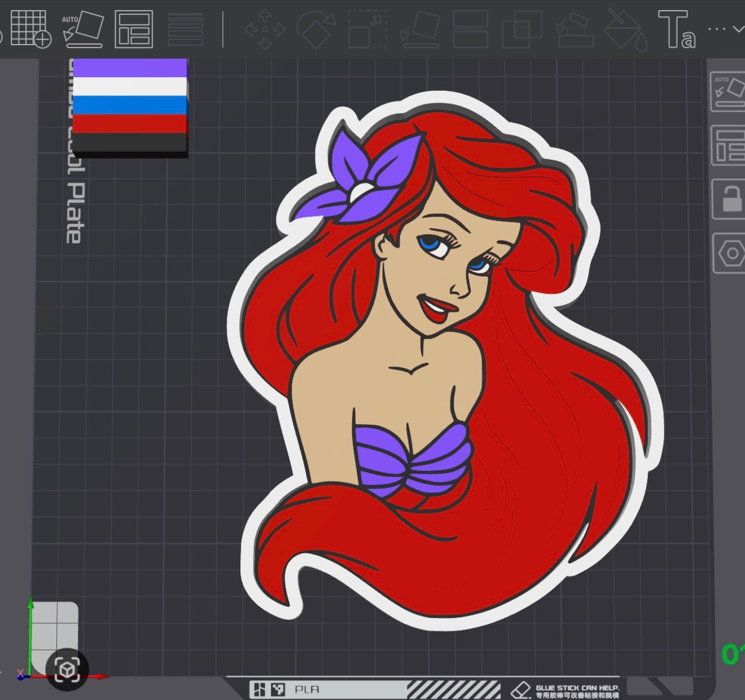Open plate settings hexagon icon
This screenshot has width=745, height=700.
pos(730,253)
